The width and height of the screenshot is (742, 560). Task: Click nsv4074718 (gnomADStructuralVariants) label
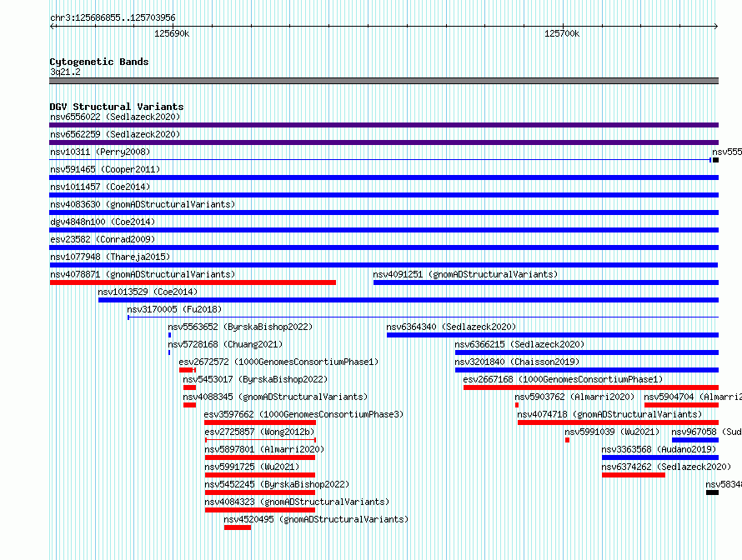pos(609,414)
